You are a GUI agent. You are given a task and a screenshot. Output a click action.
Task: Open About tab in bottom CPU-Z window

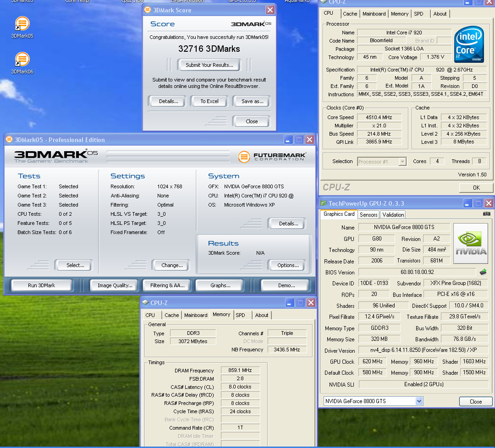point(262,315)
